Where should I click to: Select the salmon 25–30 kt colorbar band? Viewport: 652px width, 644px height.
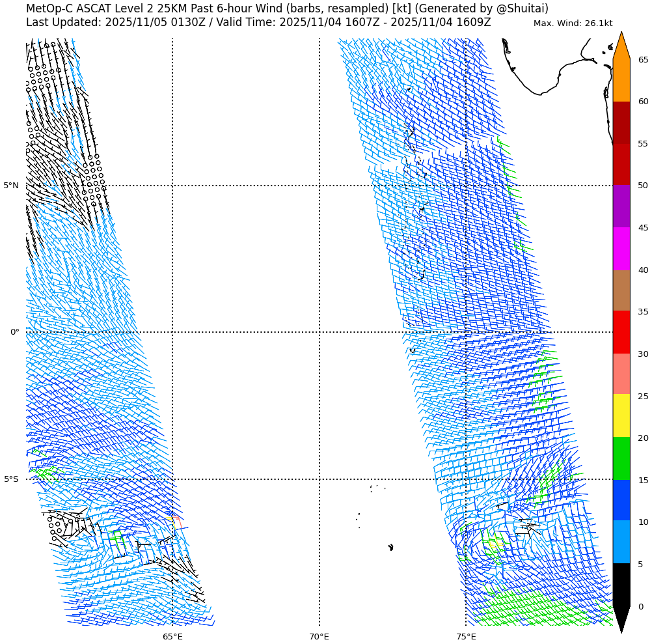(621, 374)
